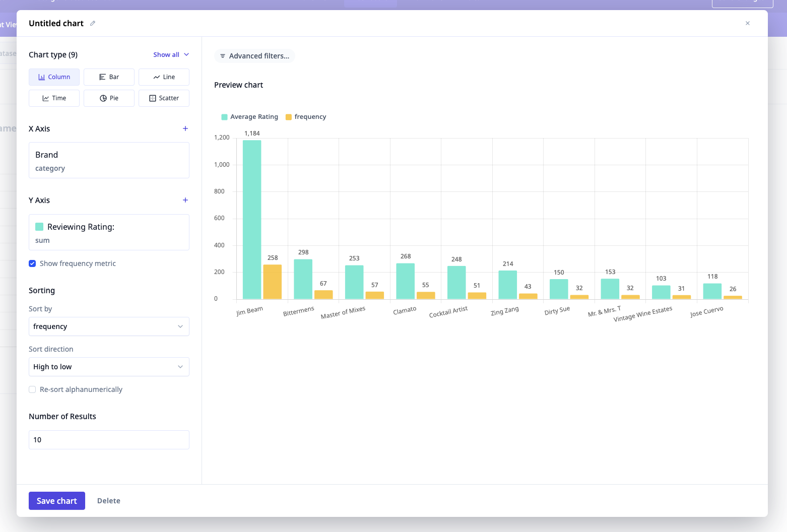Viewport: 787px width, 532px height.
Task: Expand Show all chart types
Action: (x=171, y=54)
